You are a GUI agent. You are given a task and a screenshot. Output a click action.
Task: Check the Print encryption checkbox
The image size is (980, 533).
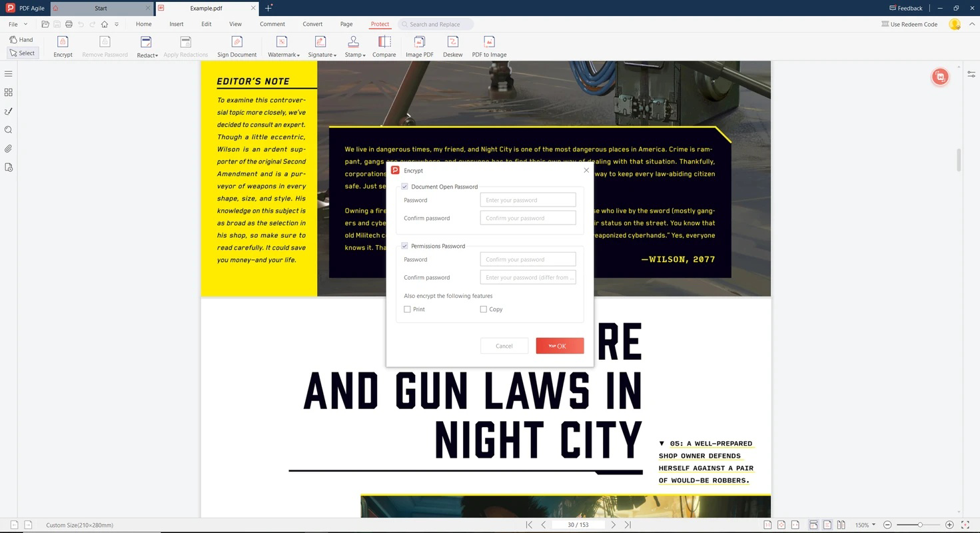click(x=407, y=309)
